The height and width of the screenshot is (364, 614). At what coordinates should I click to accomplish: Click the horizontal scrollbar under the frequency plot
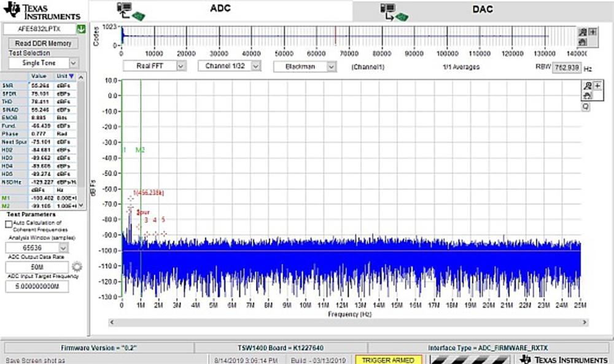[347, 322]
